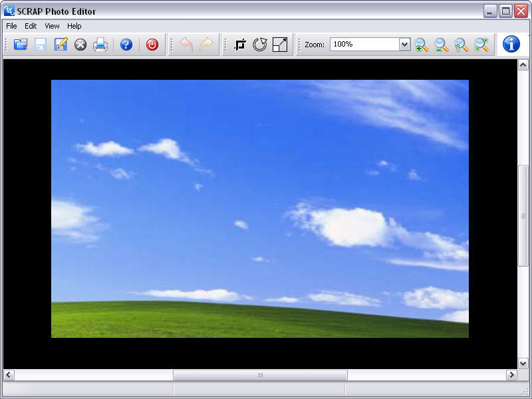Select the Crop tool icon

click(x=240, y=45)
